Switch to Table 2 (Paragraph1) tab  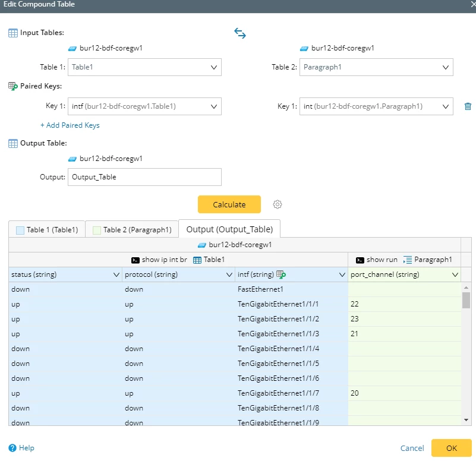(132, 230)
